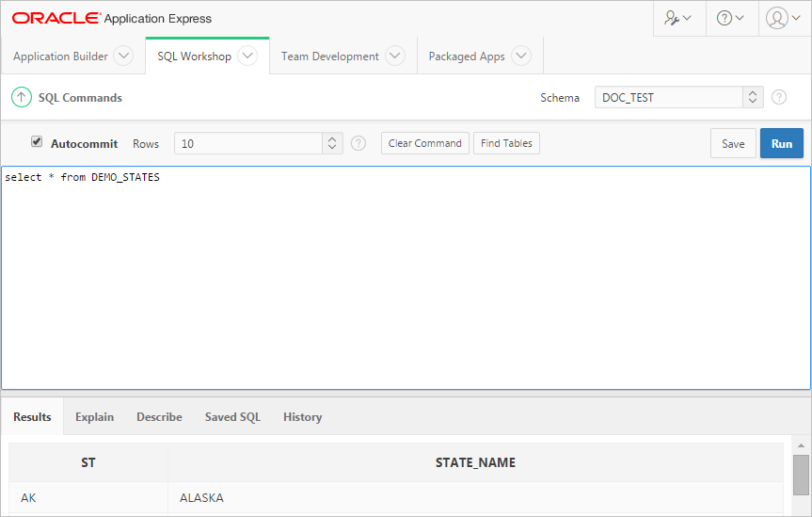
Task: Open the Help question mark menu
Action: click(x=730, y=18)
